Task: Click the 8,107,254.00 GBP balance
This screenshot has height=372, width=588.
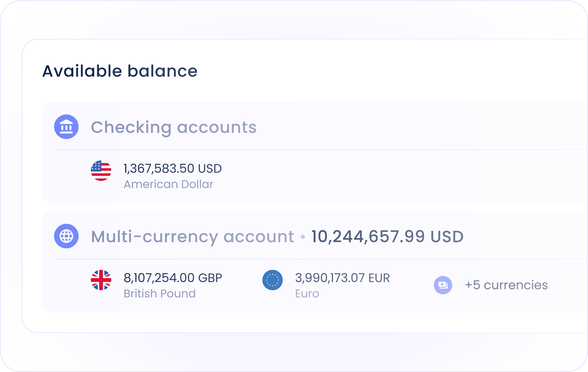Action: (173, 278)
